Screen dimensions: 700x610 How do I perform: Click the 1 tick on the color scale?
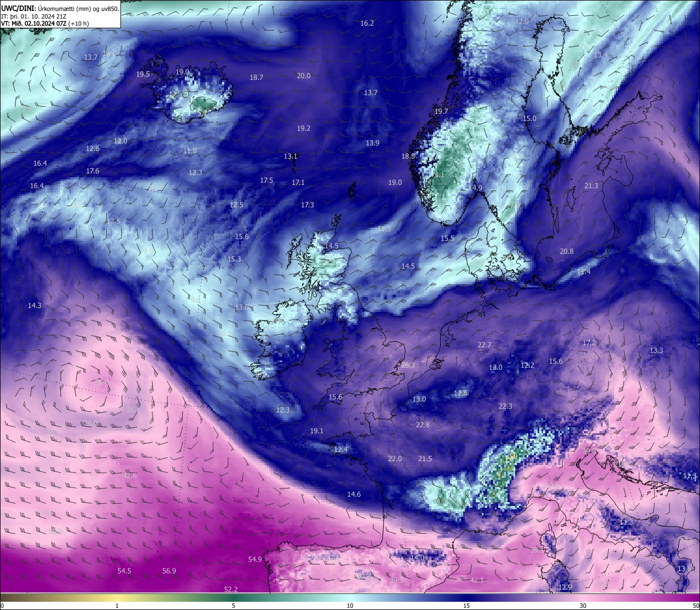[117, 606]
